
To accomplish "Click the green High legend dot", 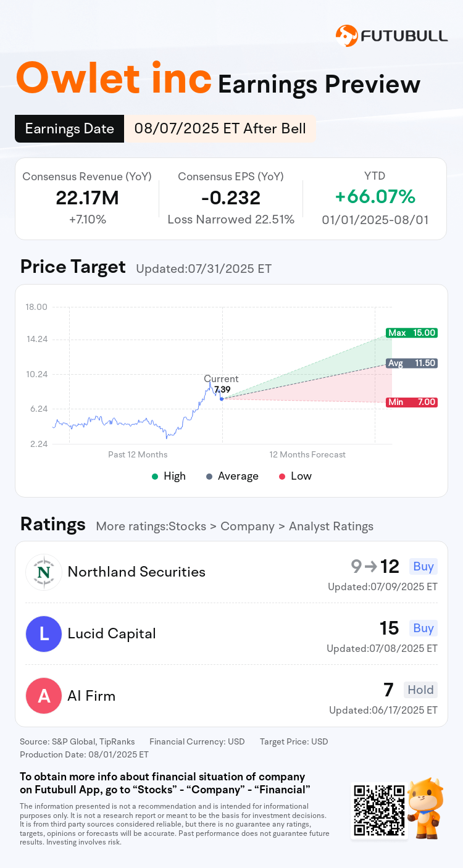I will pyautogui.click(x=156, y=476).
